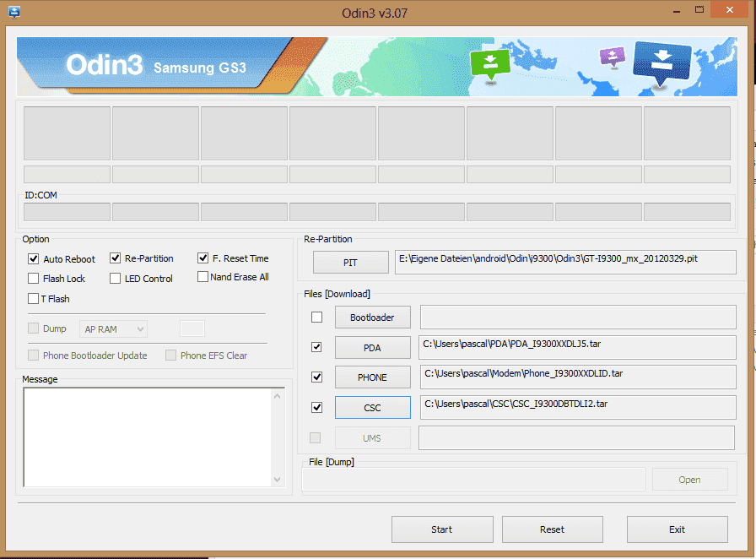This screenshot has width=756, height=559.
Task: Click inside the Message log box
Action: 148,437
